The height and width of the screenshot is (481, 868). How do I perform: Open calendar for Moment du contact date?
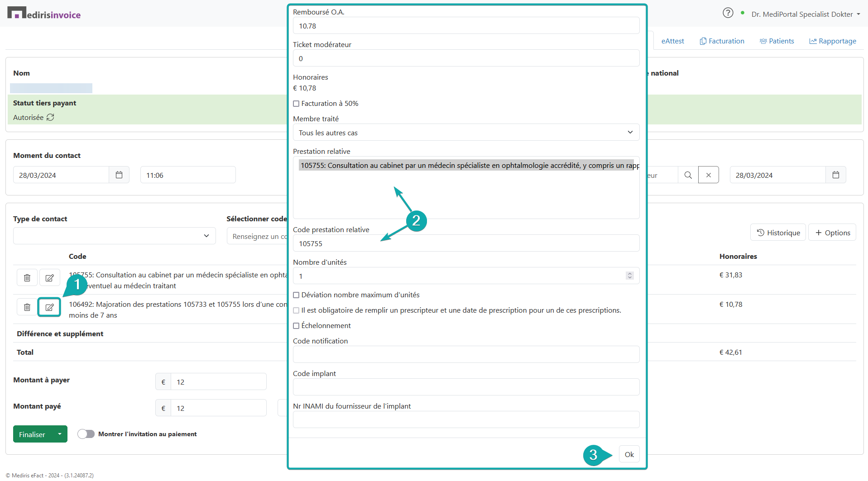click(119, 175)
